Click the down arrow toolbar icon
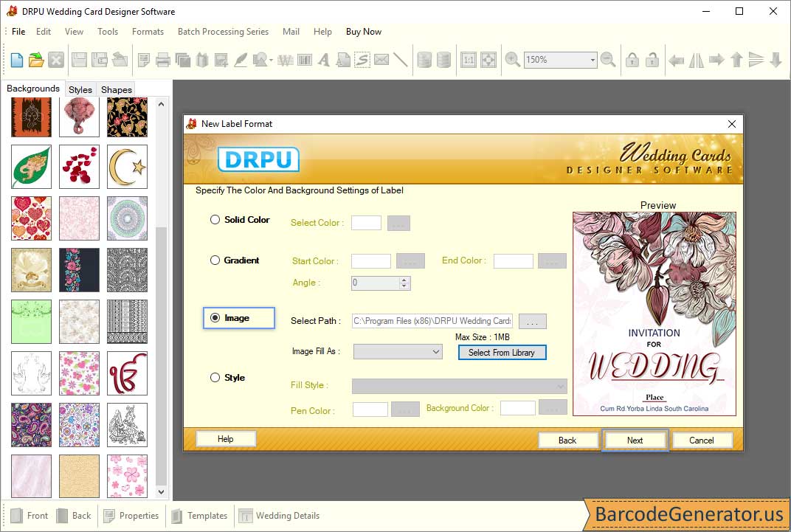This screenshot has width=791, height=532. pyautogui.click(x=776, y=60)
